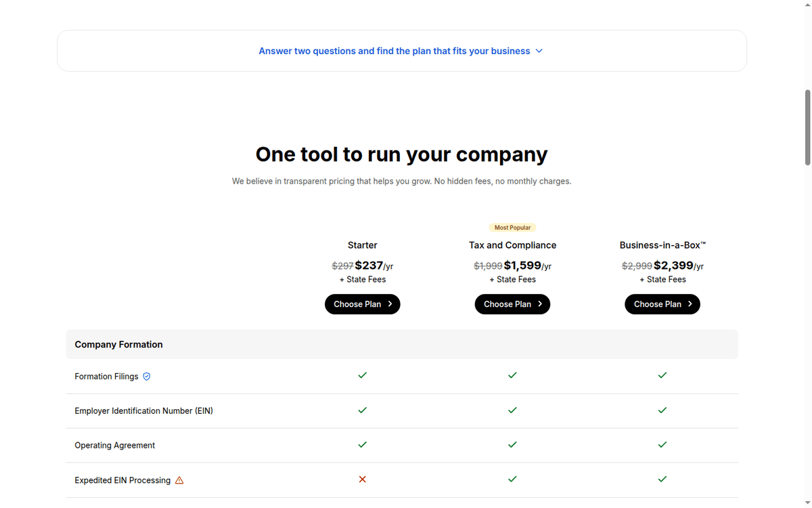This screenshot has height=508, width=812.
Task: Click Tax and Compliance checkmark for Operating Agreement
Action: [x=512, y=445]
